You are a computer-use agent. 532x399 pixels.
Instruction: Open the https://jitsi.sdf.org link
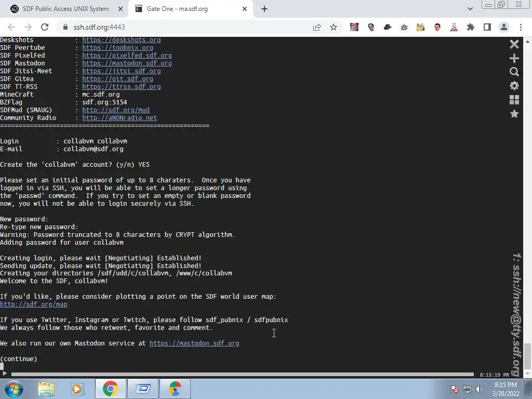[122, 71]
